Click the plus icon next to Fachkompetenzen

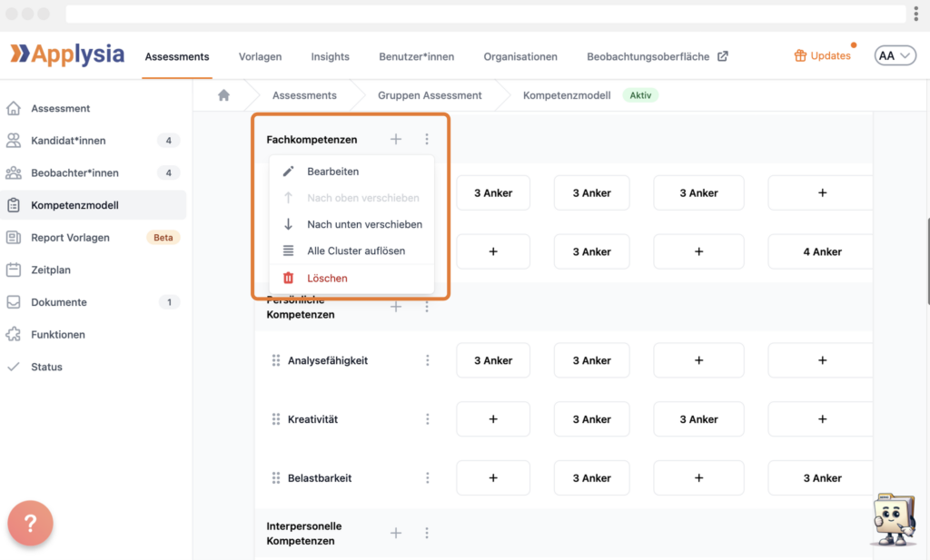(396, 140)
